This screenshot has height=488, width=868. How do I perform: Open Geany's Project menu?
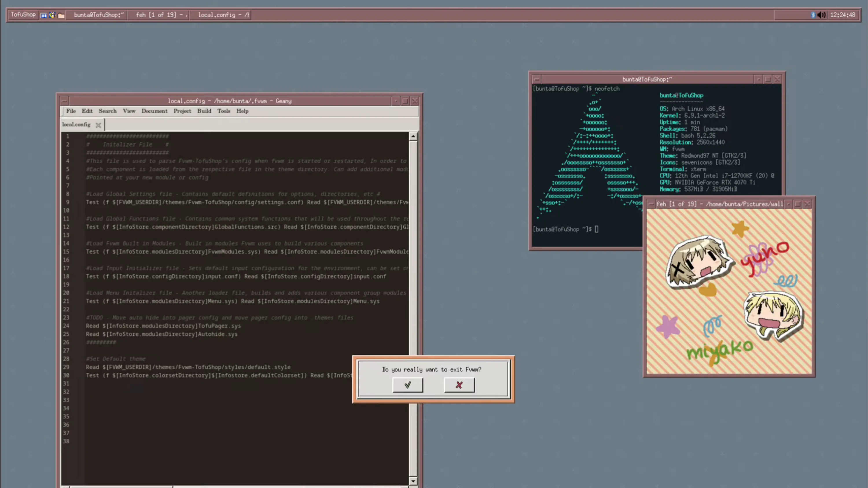point(182,111)
